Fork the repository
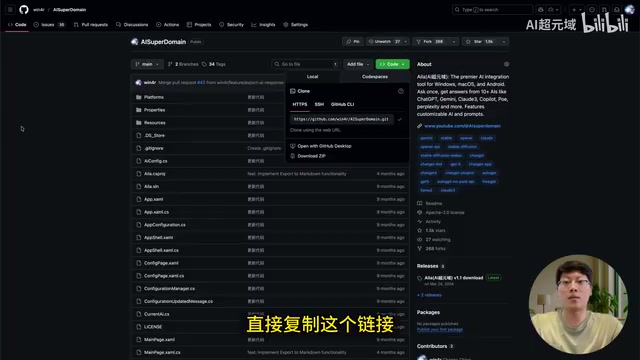 coord(430,42)
